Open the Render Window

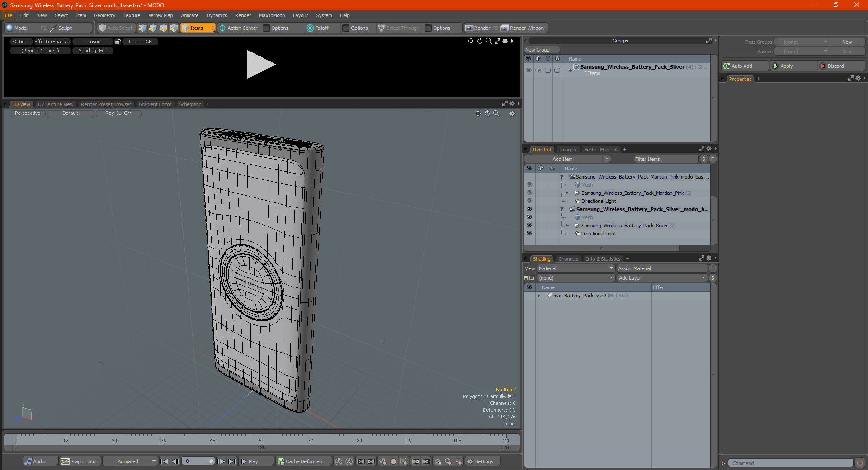[x=523, y=28]
